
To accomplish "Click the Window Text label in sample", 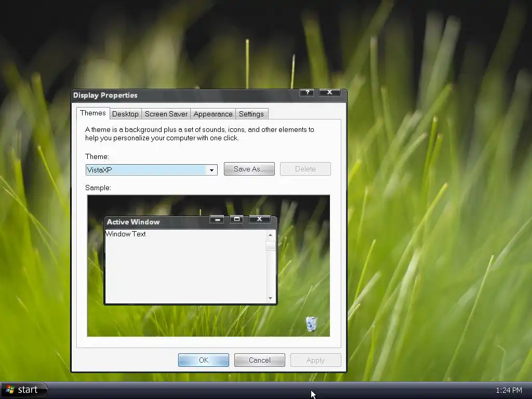I will 126,234.
